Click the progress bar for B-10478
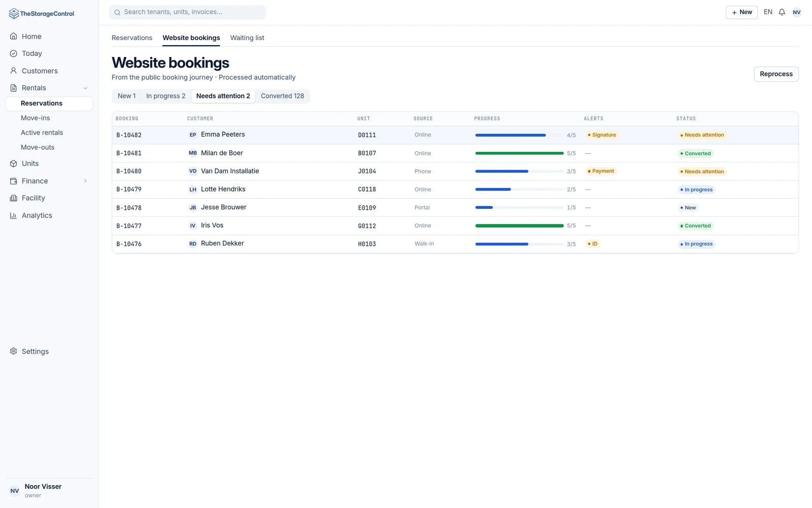812x508 pixels. click(x=519, y=208)
